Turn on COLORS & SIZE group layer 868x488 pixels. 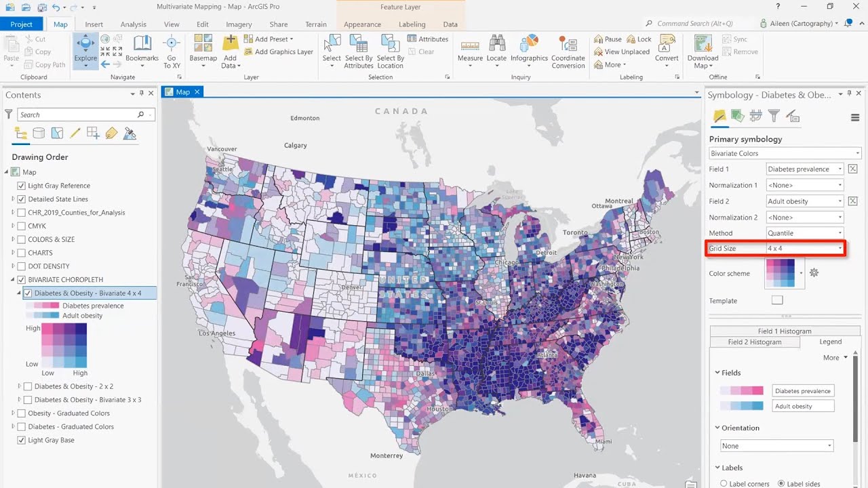coord(22,239)
